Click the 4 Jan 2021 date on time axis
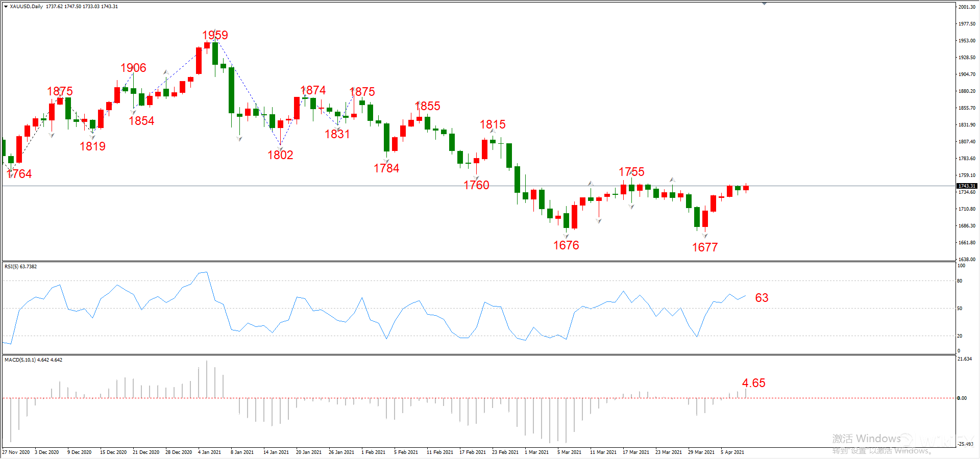Screen dimensions: 980x459 pos(209,452)
